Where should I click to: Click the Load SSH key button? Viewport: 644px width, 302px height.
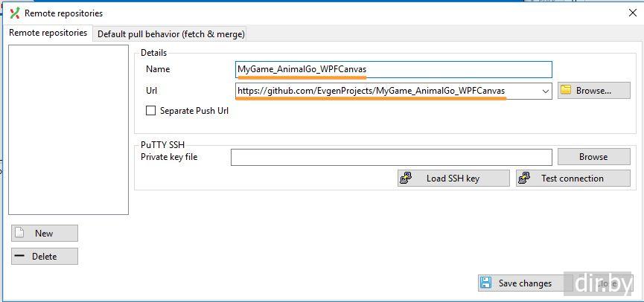453,179
